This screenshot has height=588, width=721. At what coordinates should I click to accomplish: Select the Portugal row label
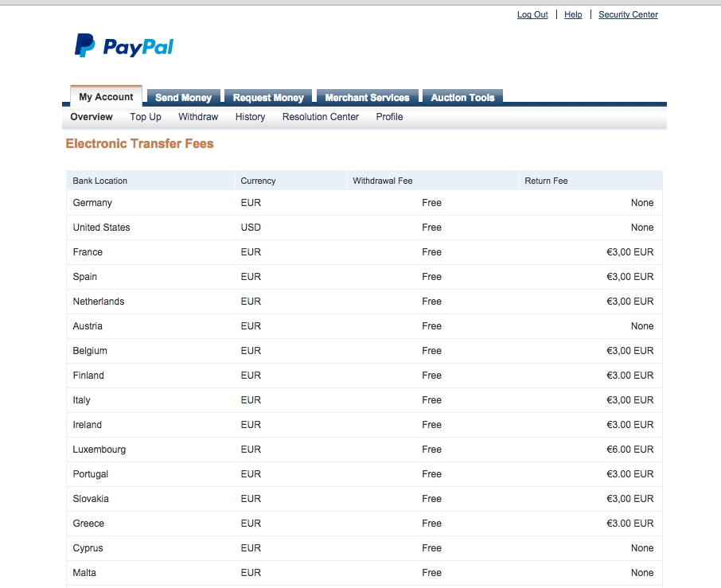[91, 474]
